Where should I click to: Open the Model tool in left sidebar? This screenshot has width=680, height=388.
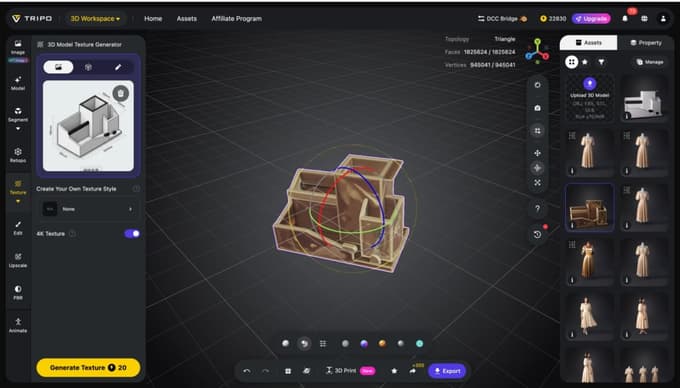pyautogui.click(x=18, y=83)
